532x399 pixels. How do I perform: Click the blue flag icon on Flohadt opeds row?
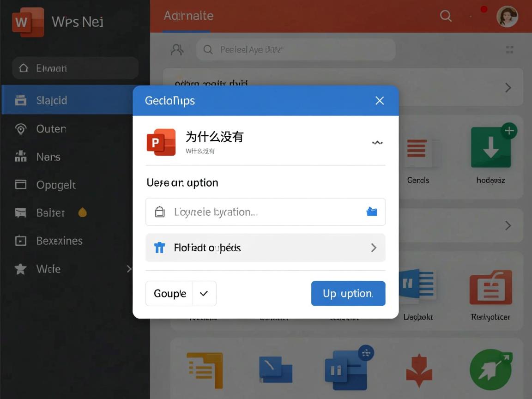(159, 248)
